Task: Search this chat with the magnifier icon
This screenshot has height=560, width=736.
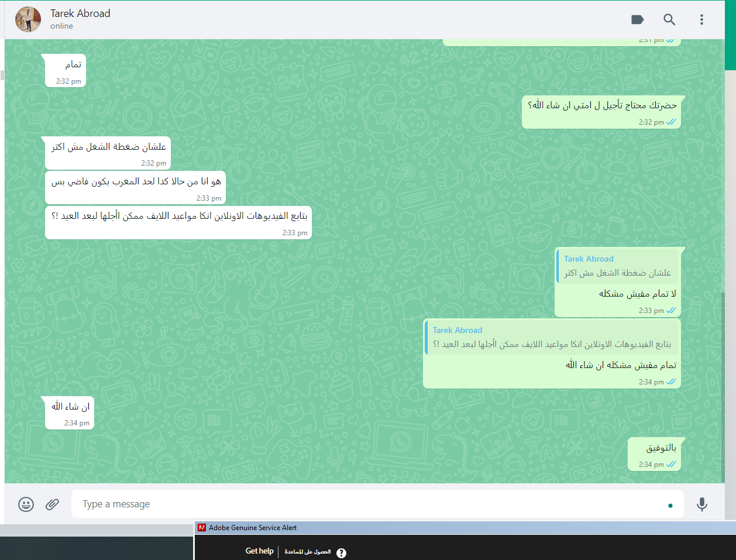Action: 669,20
